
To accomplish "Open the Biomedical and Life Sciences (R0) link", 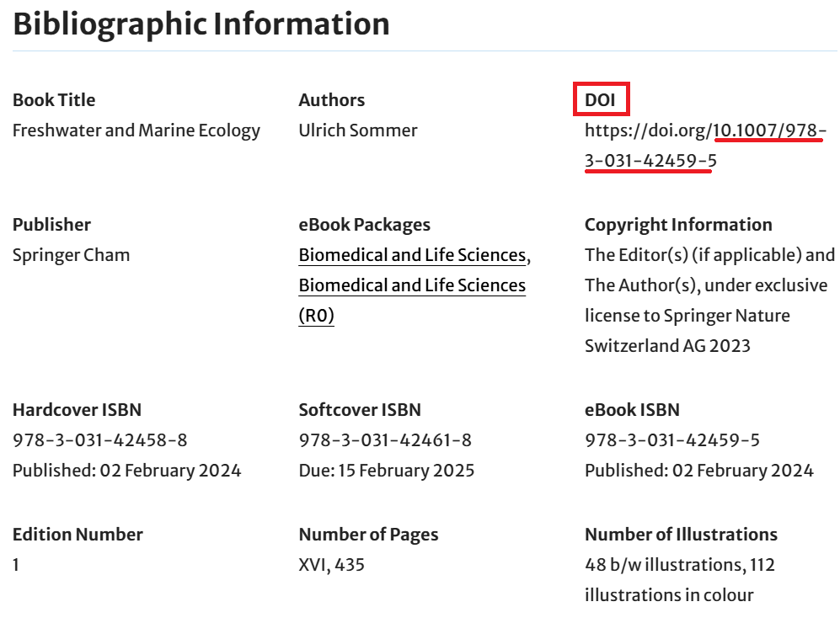I will point(413,301).
